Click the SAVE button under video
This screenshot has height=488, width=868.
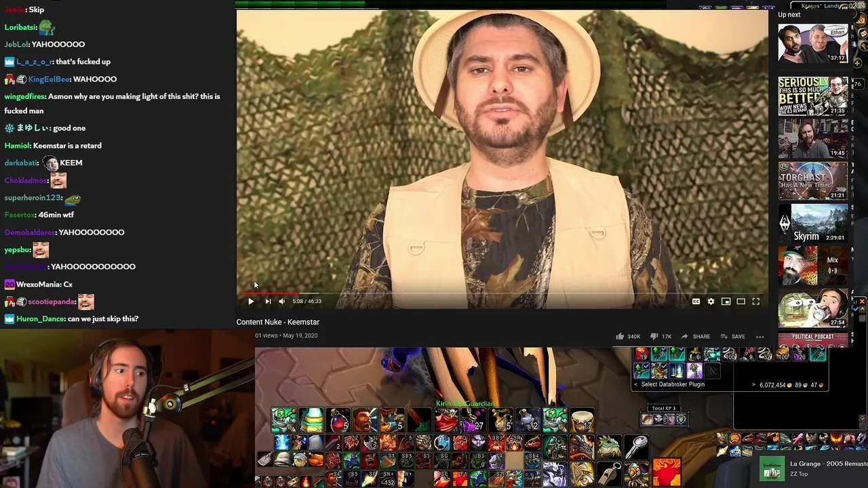(732, 336)
